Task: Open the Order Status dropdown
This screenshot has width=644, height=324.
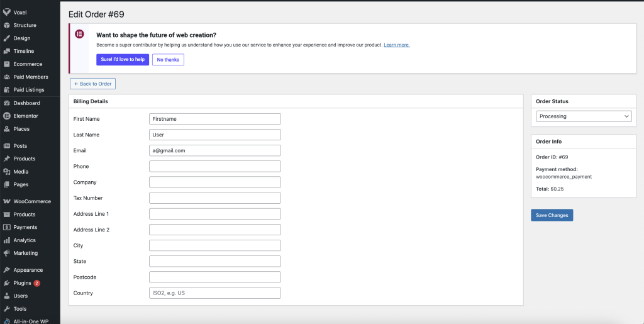Action: (x=584, y=116)
